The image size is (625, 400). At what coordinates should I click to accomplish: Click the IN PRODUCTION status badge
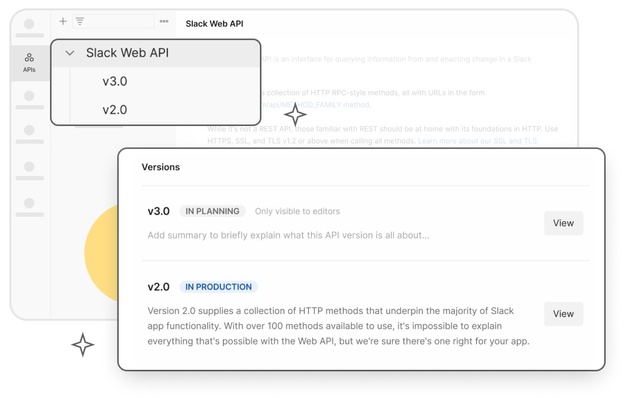(219, 287)
